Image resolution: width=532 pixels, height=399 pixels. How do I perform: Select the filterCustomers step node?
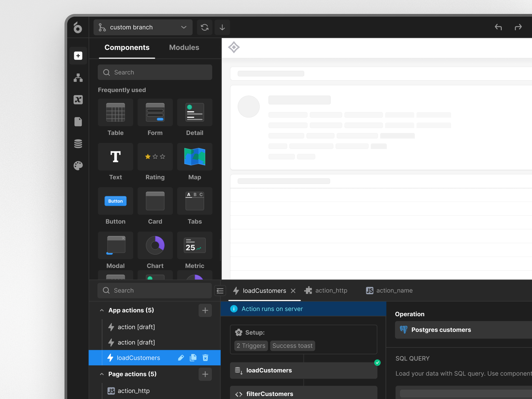304,393
